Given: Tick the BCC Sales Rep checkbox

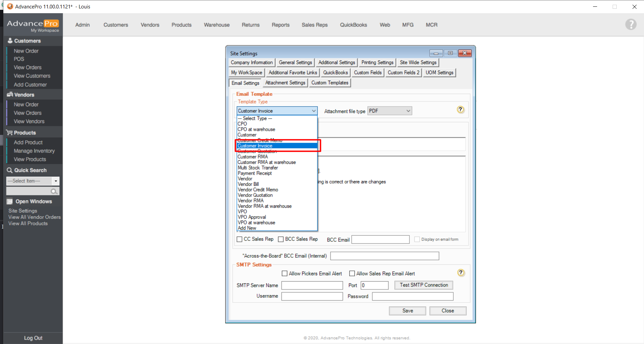Looking at the screenshot, I should (x=281, y=239).
